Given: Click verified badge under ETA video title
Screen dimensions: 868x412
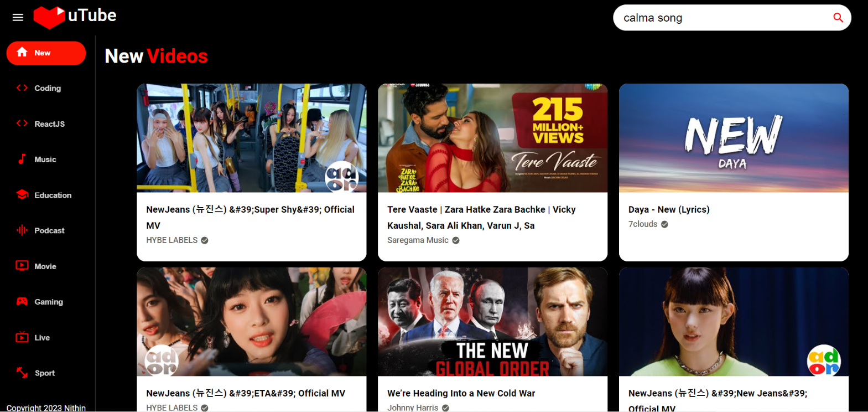Looking at the screenshot, I should 205,408.
